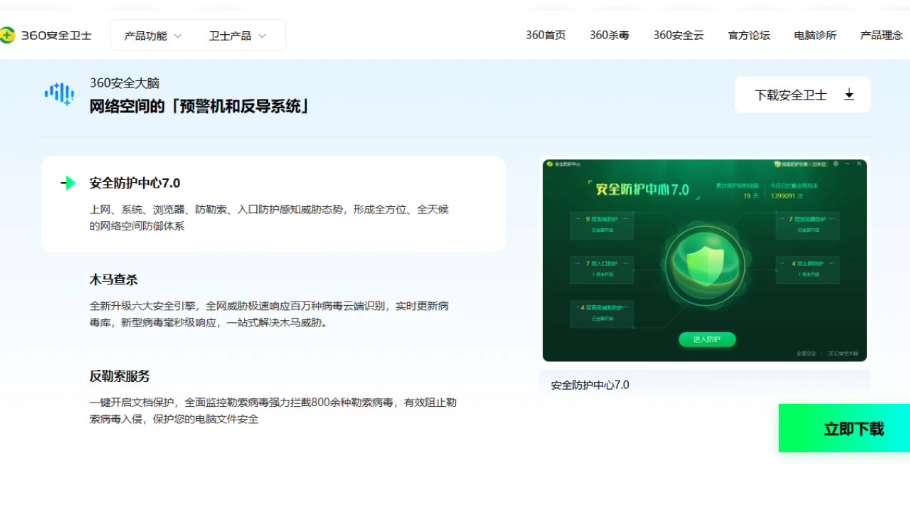This screenshot has height=512, width=910.
Task: Select the 反勒索服务 feature heading
Action: tap(120, 376)
